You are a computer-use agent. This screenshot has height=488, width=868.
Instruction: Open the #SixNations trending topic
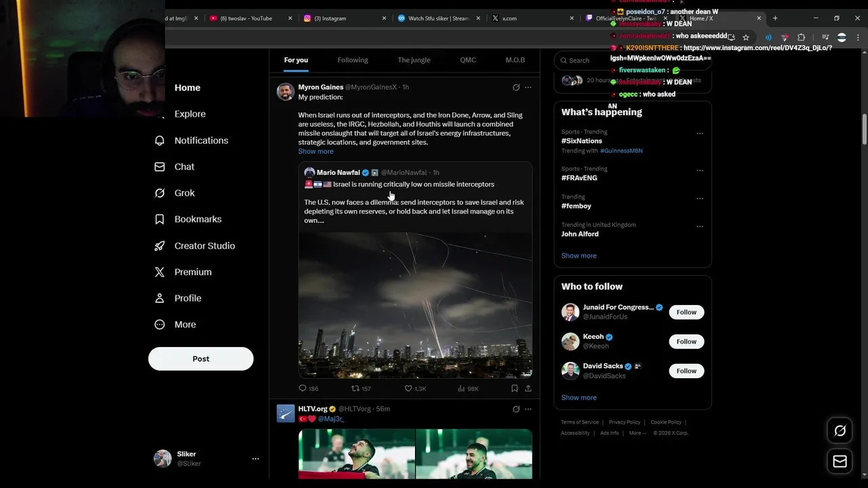[x=581, y=141]
